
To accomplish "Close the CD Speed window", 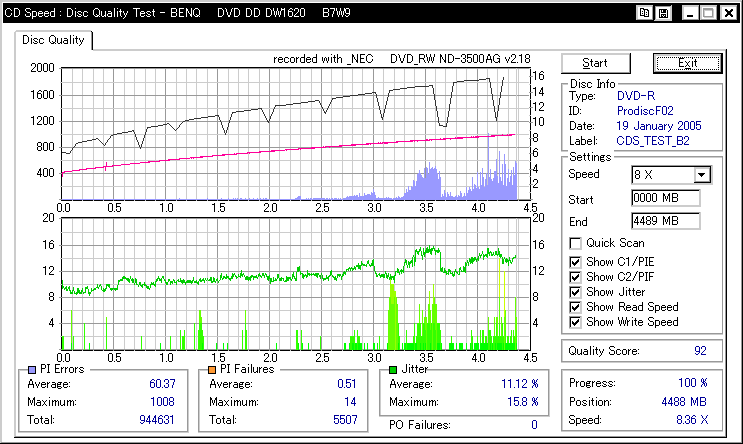I will (x=728, y=13).
